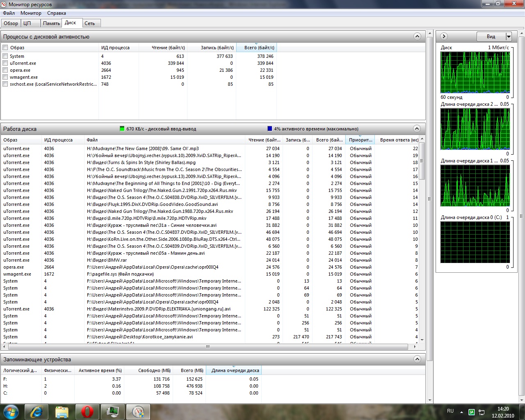525x420 pixels.
Task: Click the Resource Monitor title bar icon
Action: [x=4, y=5]
